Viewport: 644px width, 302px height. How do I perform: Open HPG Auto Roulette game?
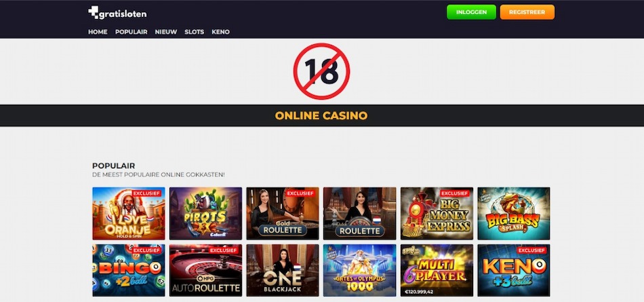pyautogui.click(x=206, y=270)
